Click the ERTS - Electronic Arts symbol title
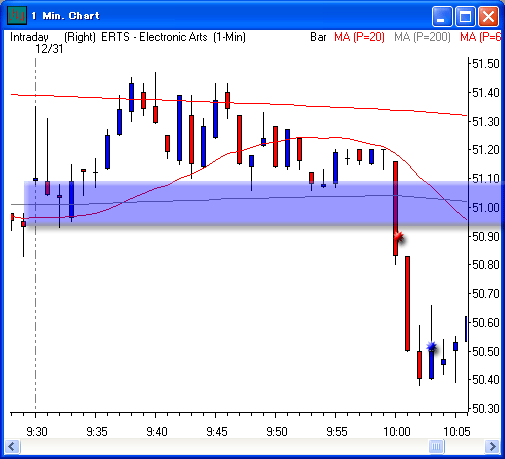 [x=154, y=37]
